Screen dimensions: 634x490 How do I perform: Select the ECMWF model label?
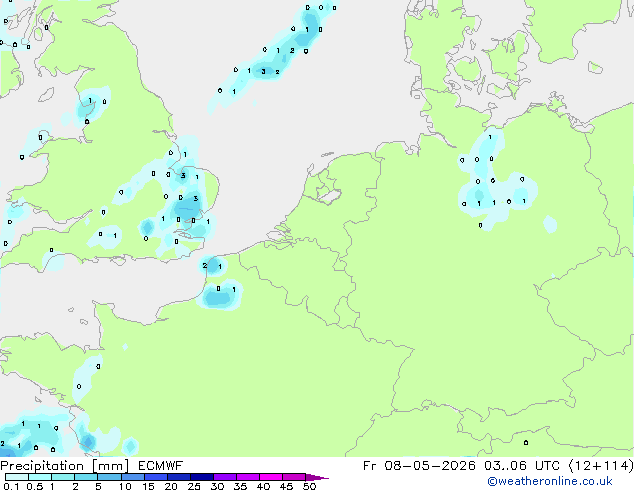161,466
